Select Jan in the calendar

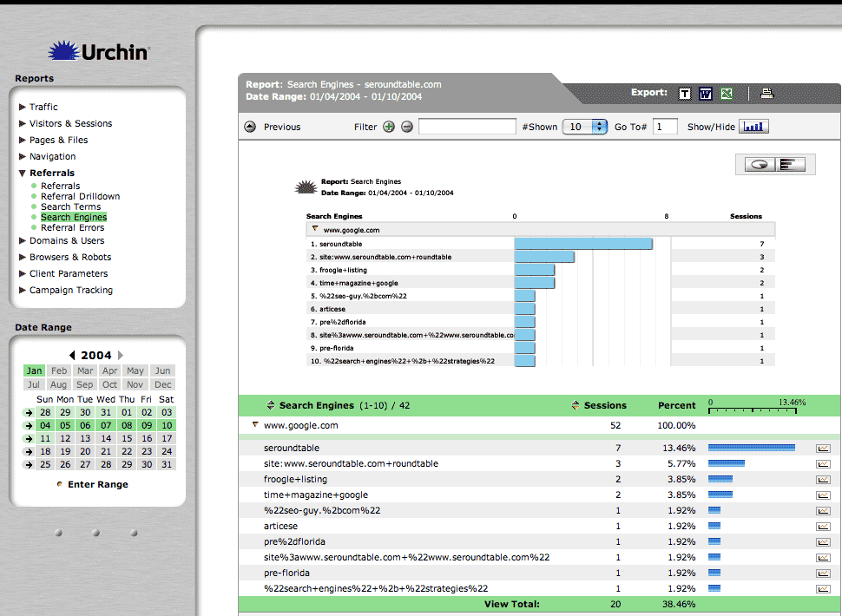coord(35,370)
